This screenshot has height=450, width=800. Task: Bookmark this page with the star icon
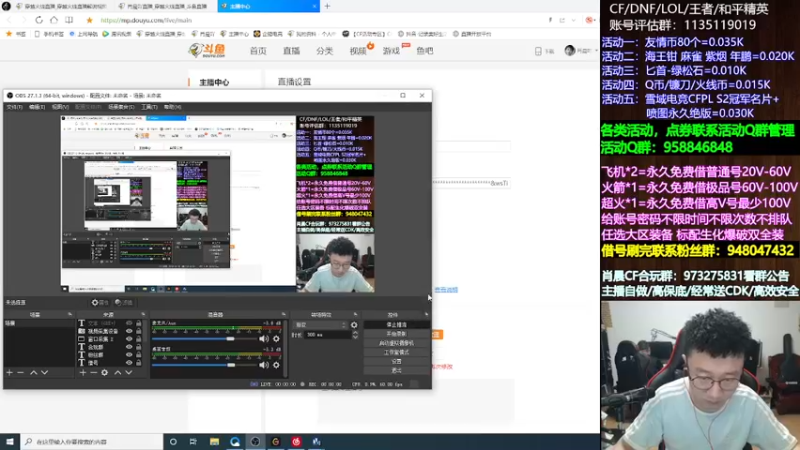89,20
